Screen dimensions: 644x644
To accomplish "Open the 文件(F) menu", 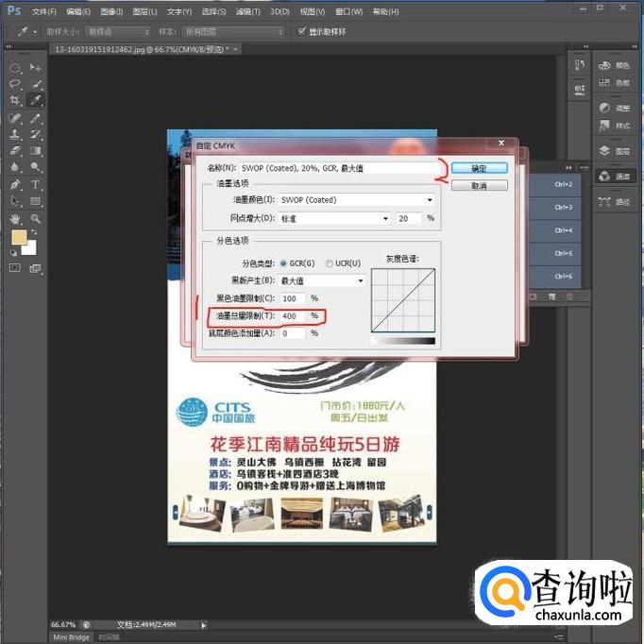I will [x=43, y=11].
